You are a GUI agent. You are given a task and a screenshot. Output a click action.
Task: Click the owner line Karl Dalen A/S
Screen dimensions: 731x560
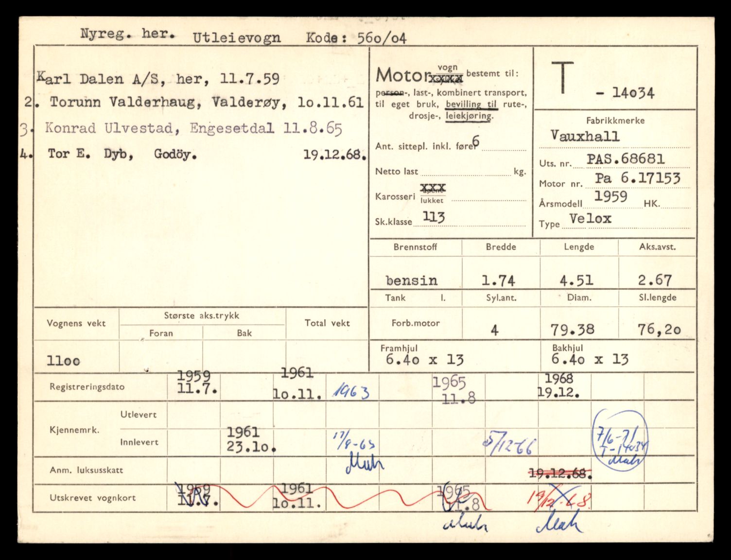[x=158, y=78]
